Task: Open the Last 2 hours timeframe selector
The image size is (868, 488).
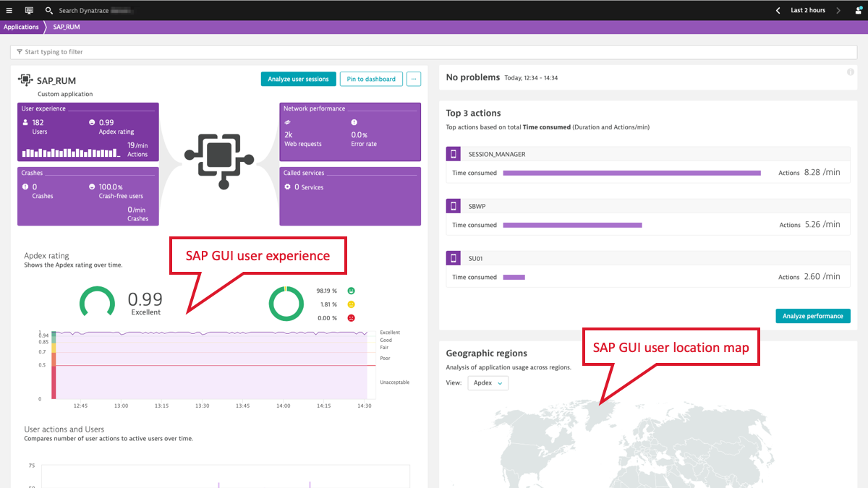Action: pyautogui.click(x=808, y=11)
